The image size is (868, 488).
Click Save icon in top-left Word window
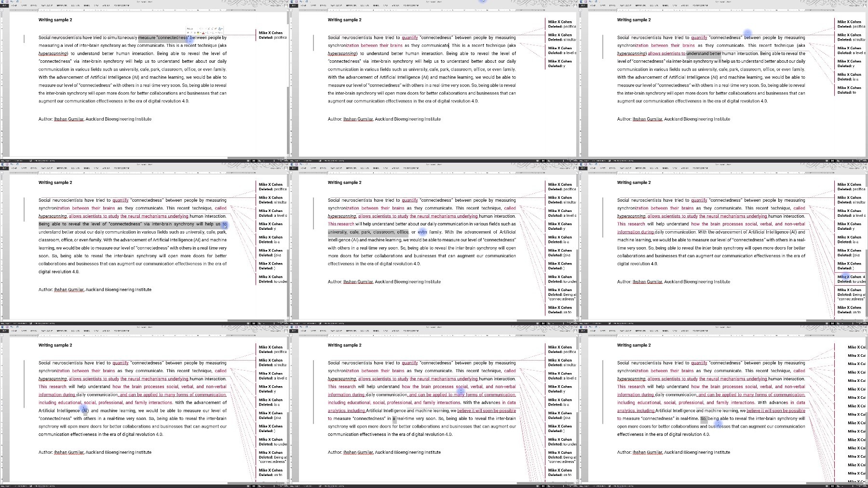7,1
